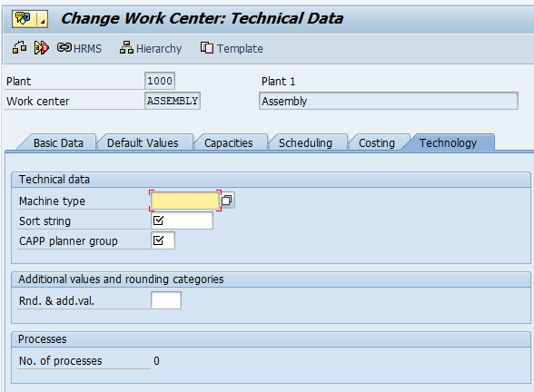Switch to the Default Values tab
This screenshot has width=534, height=392.
[143, 143]
